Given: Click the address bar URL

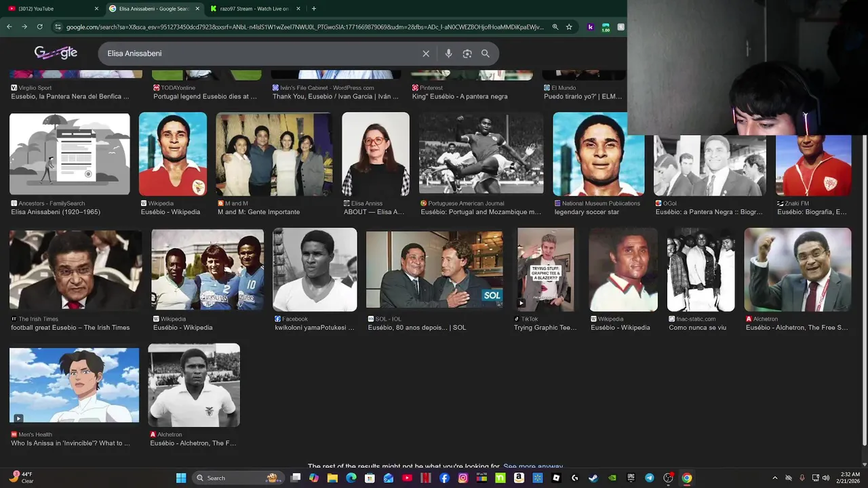Looking at the screenshot, I should 305,27.
